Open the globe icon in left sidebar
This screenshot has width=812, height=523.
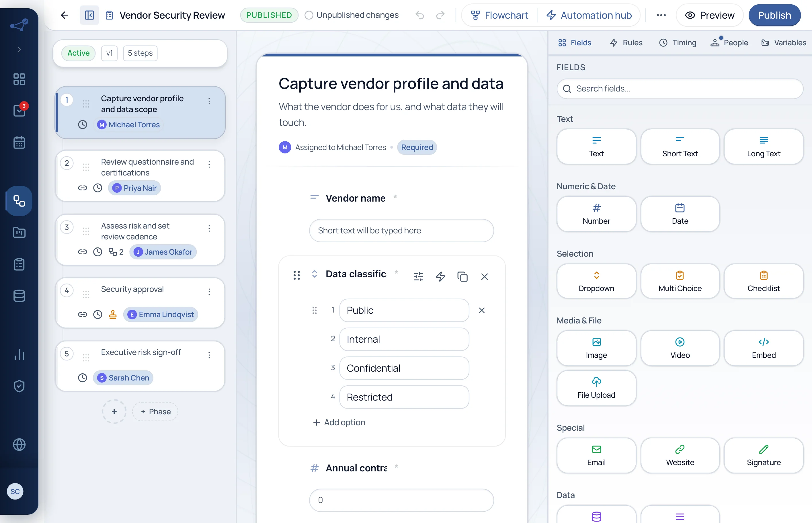point(19,444)
